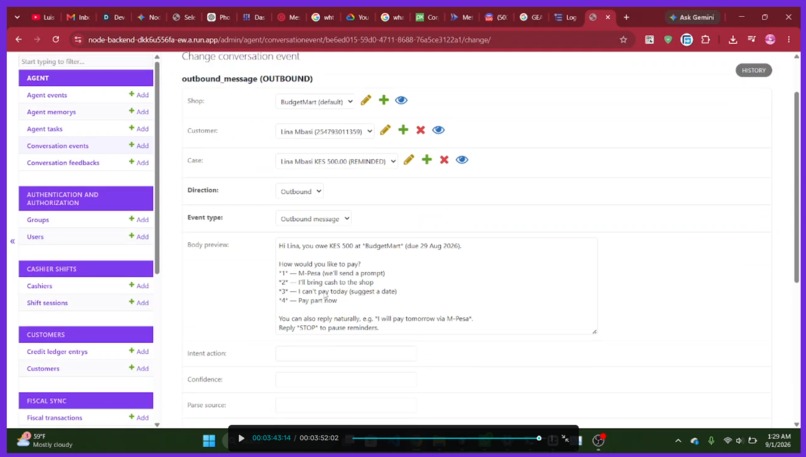806x457 pixels.
Task: Open the Direction dropdown Outbound
Action: [x=299, y=191]
